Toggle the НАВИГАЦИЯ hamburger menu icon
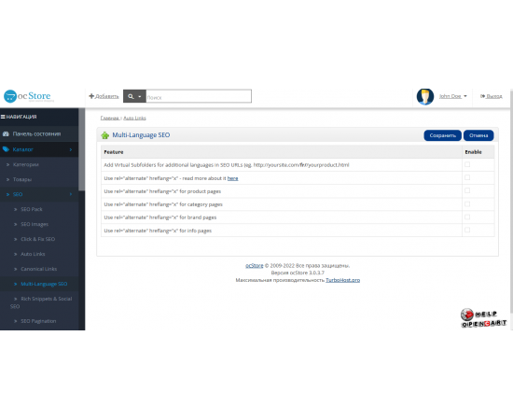Image resolution: width=513 pixels, height=420 pixels. pos(3,117)
